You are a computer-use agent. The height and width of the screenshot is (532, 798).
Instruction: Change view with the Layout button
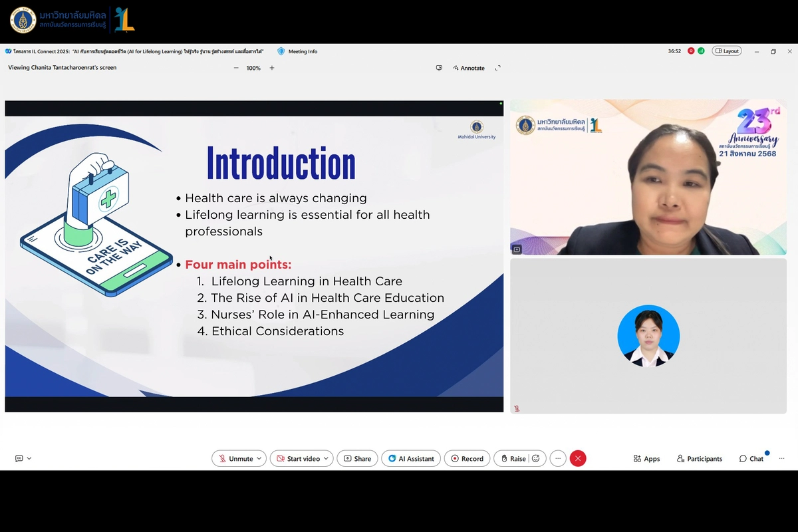coord(726,51)
